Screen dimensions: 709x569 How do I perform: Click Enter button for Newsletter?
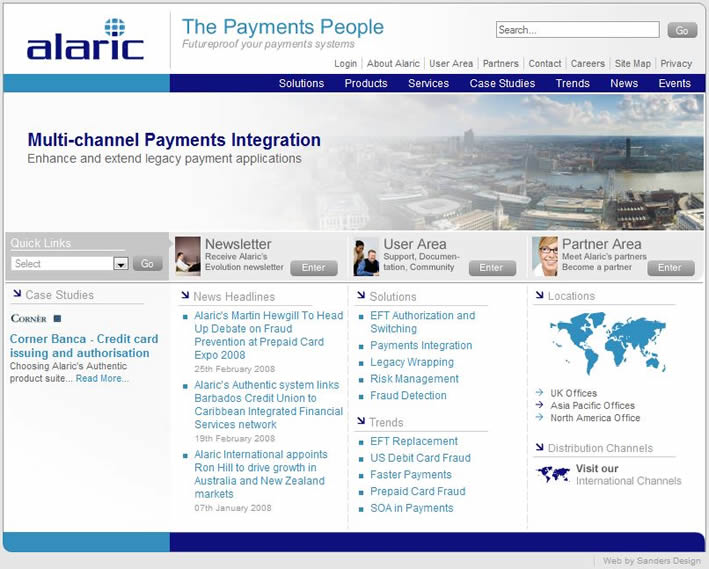[314, 268]
